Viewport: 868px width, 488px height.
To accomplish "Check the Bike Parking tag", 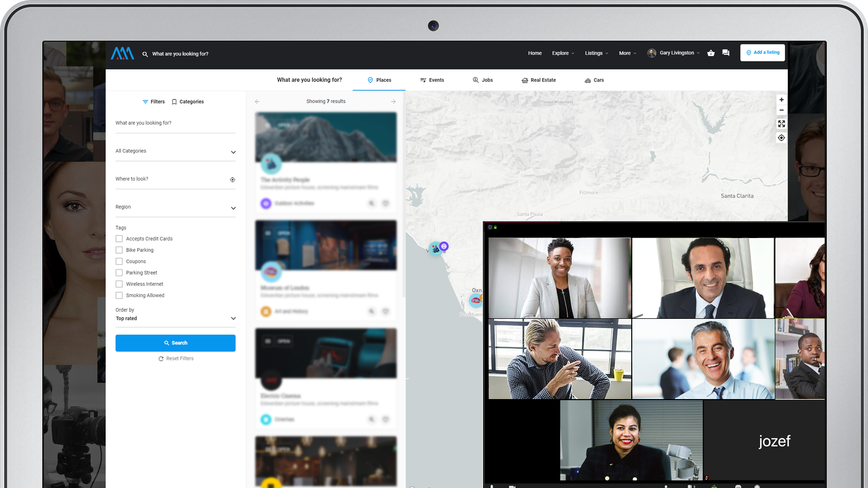I will coord(119,250).
